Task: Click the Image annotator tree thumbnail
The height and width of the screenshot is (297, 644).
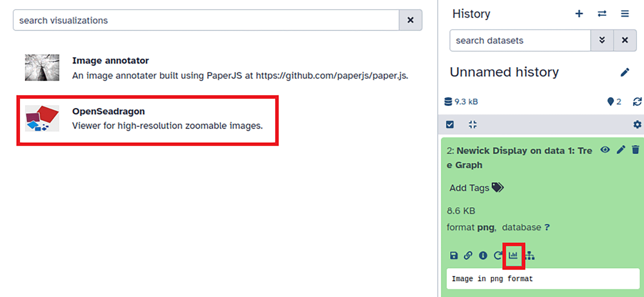Action: click(x=42, y=67)
